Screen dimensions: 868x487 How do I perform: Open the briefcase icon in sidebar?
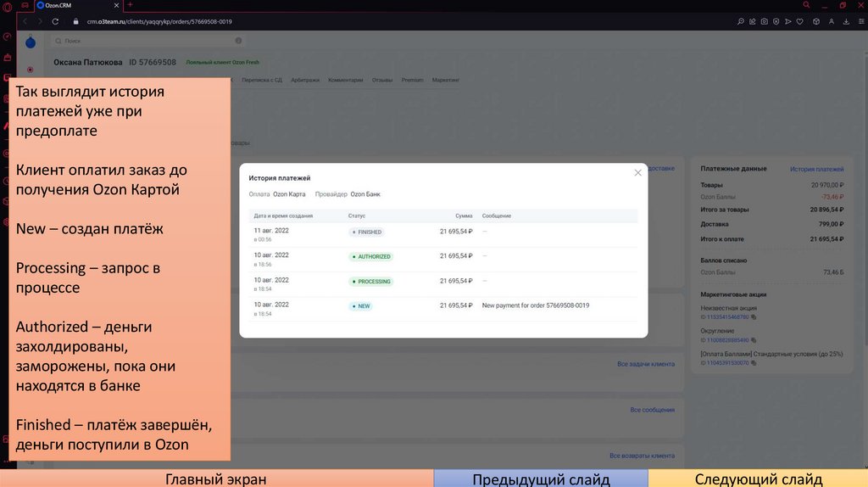pos(7,57)
